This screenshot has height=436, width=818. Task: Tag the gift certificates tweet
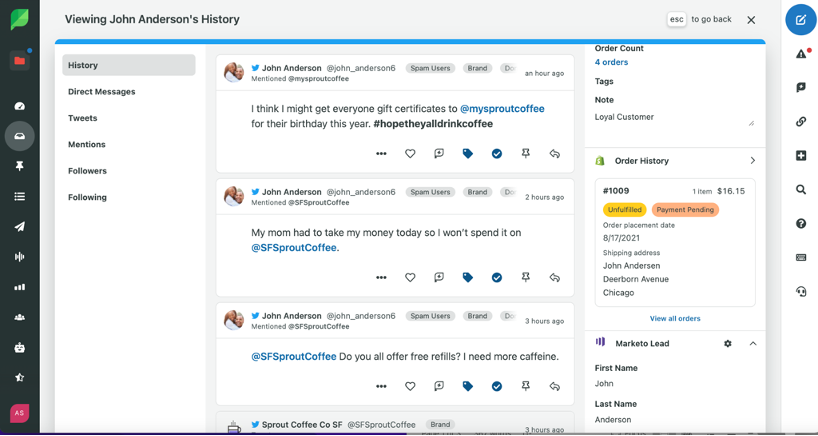(467, 154)
